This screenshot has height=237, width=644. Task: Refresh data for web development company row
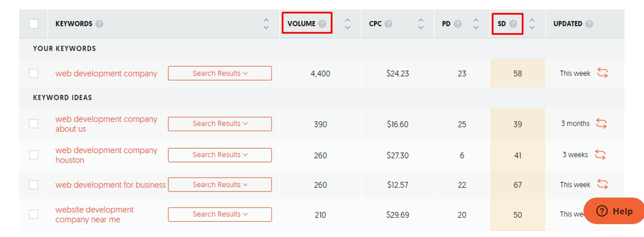[603, 73]
